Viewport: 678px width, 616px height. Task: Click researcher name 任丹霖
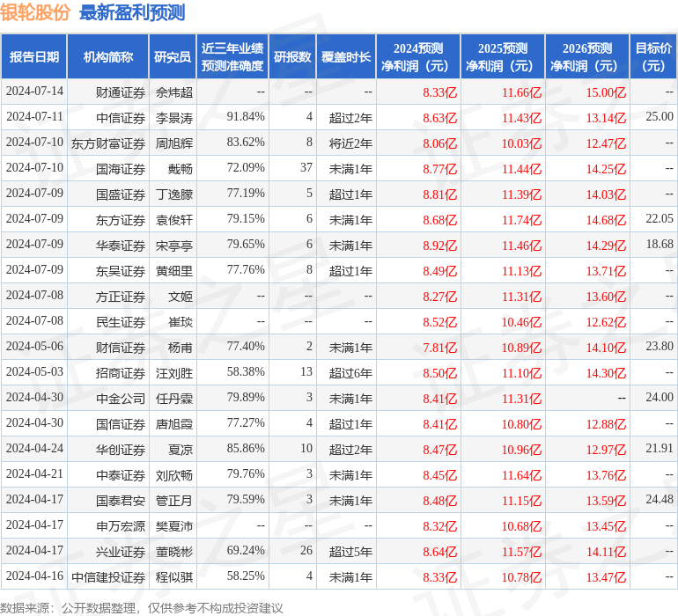tap(174, 399)
